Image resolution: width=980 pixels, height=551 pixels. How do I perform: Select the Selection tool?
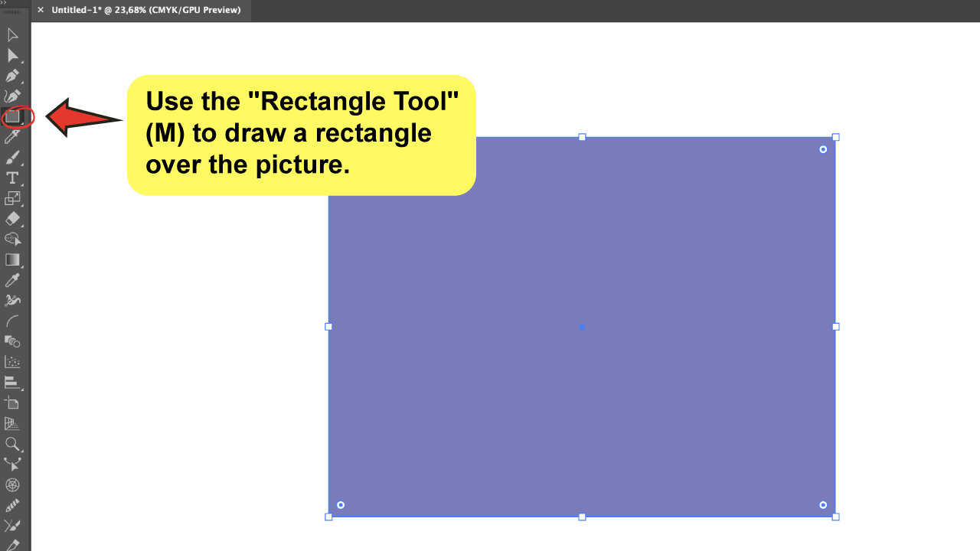click(x=12, y=34)
